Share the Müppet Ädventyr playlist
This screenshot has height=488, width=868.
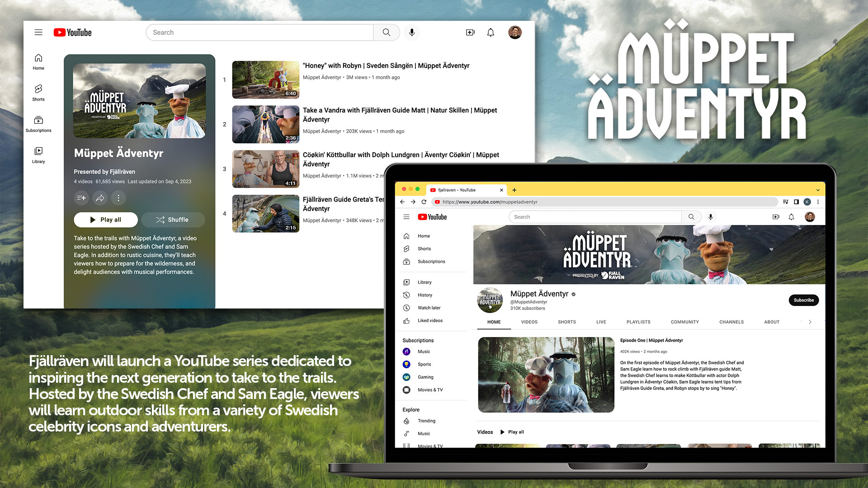pos(100,198)
